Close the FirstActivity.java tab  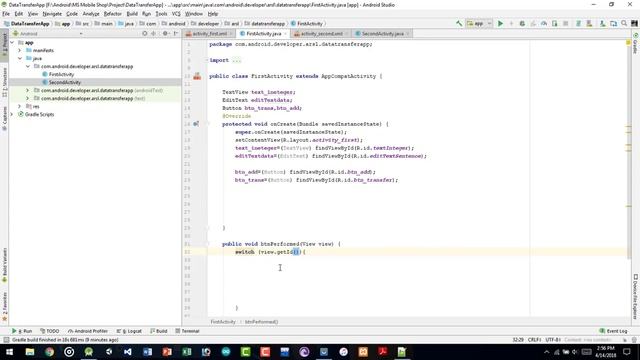285,33
